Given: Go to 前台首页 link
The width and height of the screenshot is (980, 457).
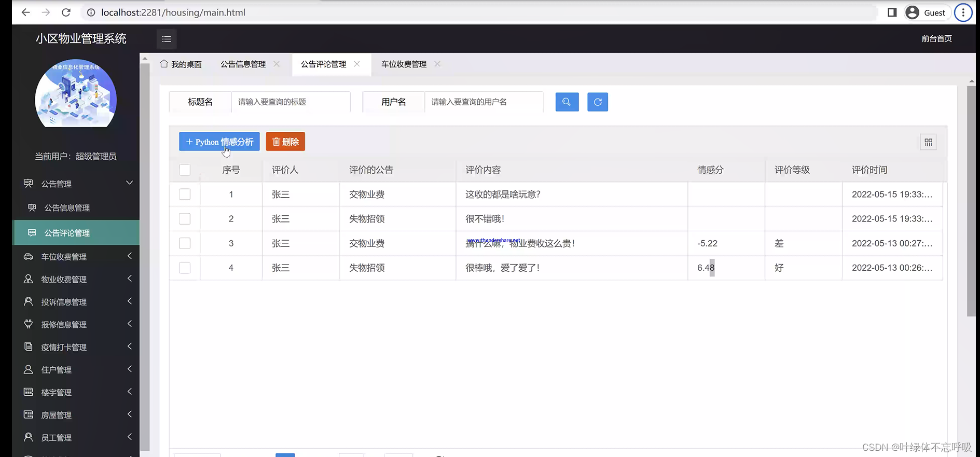Looking at the screenshot, I should click(936, 38).
